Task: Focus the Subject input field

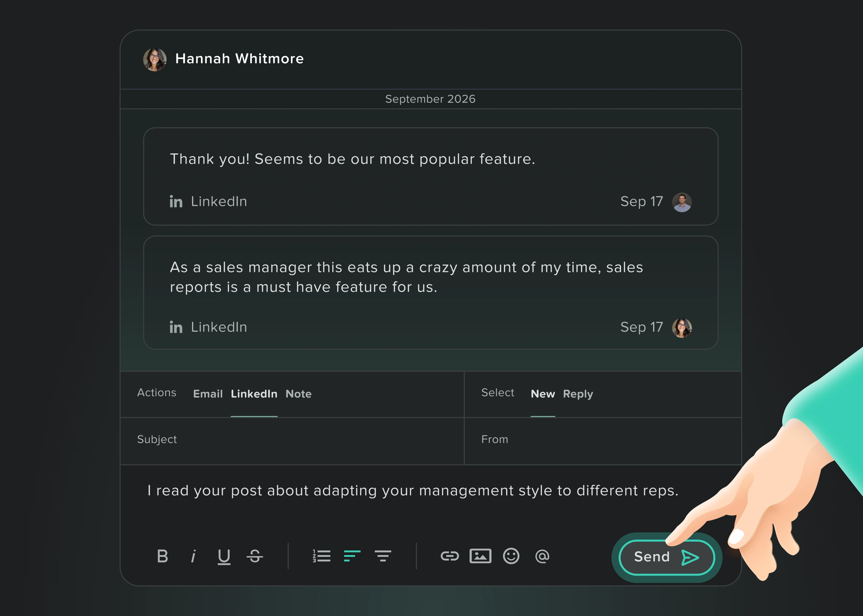Action: click(292, 441)
